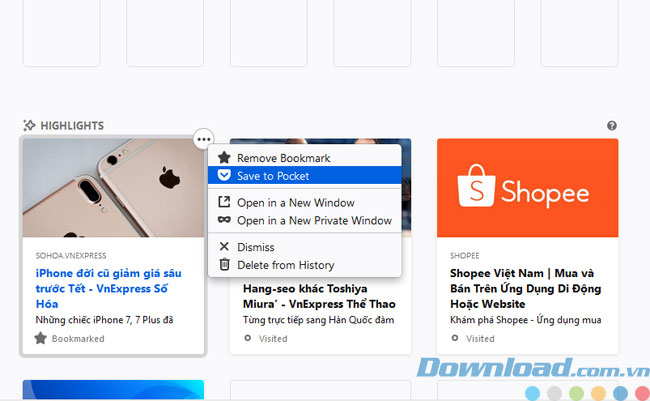
Task: Click the star icon beside Remove Bookmark
Action: pyautogui.click(x=224, y=158)
